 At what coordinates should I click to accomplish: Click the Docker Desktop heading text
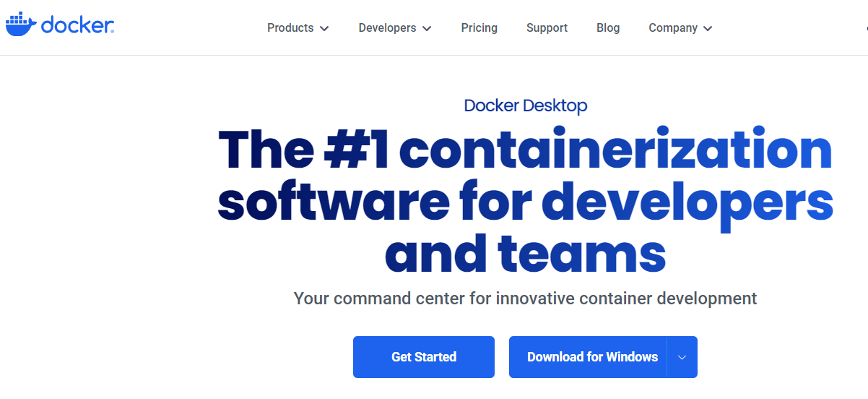[526, 106]
